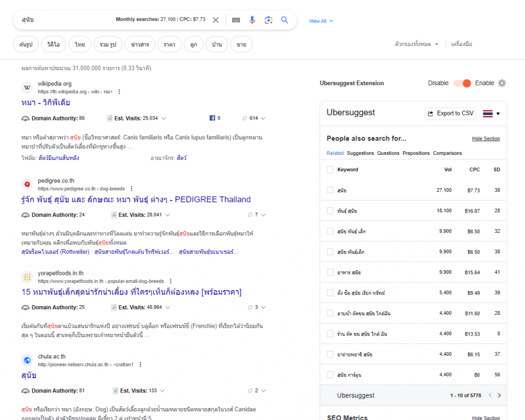Expand the View All dropdown
Image resolution: width=525 pixels, height=420 pixels.
point(321,21)
